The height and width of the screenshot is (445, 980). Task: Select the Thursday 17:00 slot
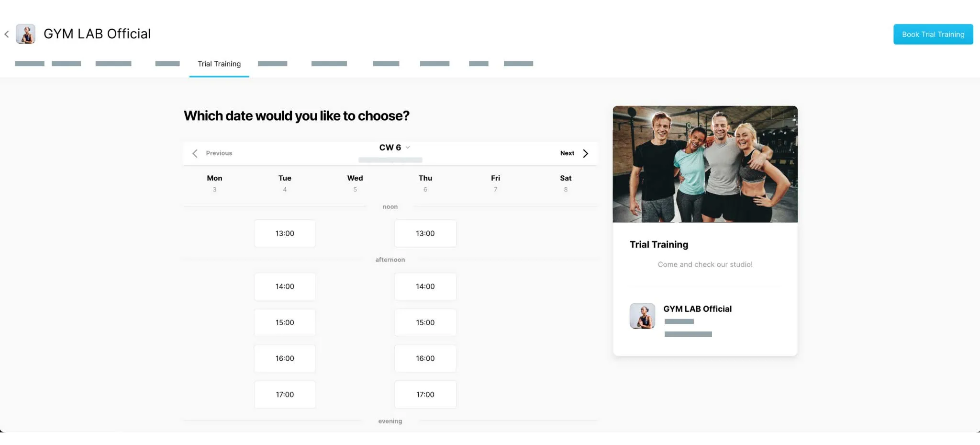tap(425, 395)
